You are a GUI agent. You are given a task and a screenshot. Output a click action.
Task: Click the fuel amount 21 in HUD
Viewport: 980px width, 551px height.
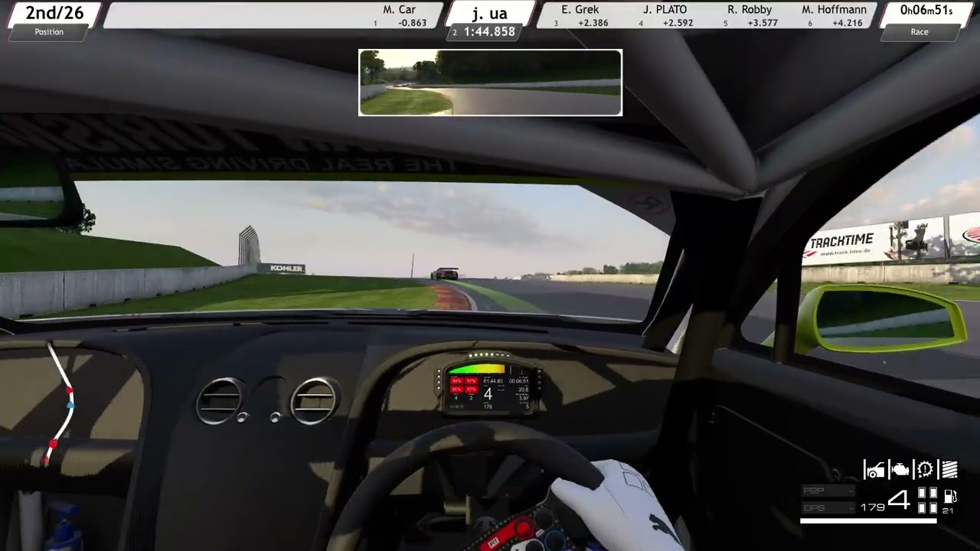(949, 510)
